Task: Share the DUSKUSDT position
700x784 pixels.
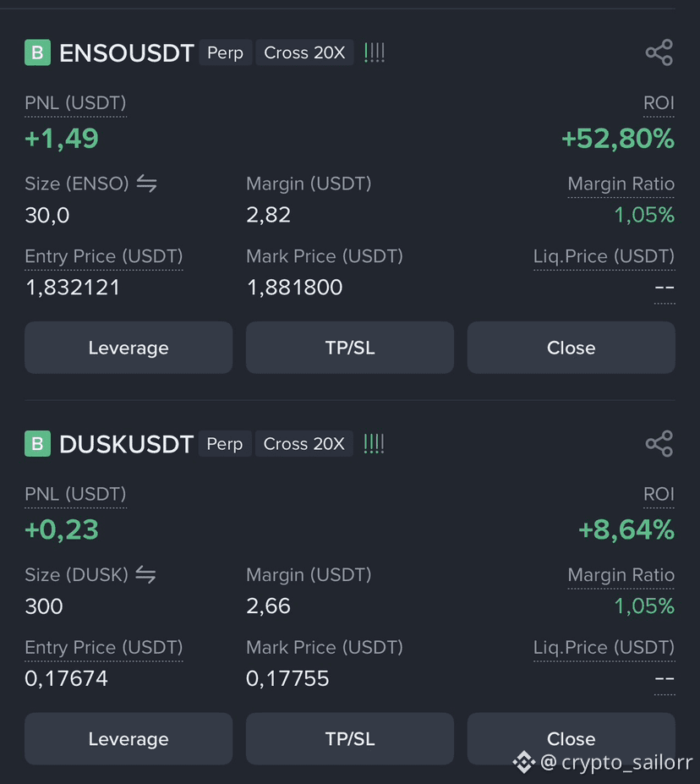Action: point(659,443)
